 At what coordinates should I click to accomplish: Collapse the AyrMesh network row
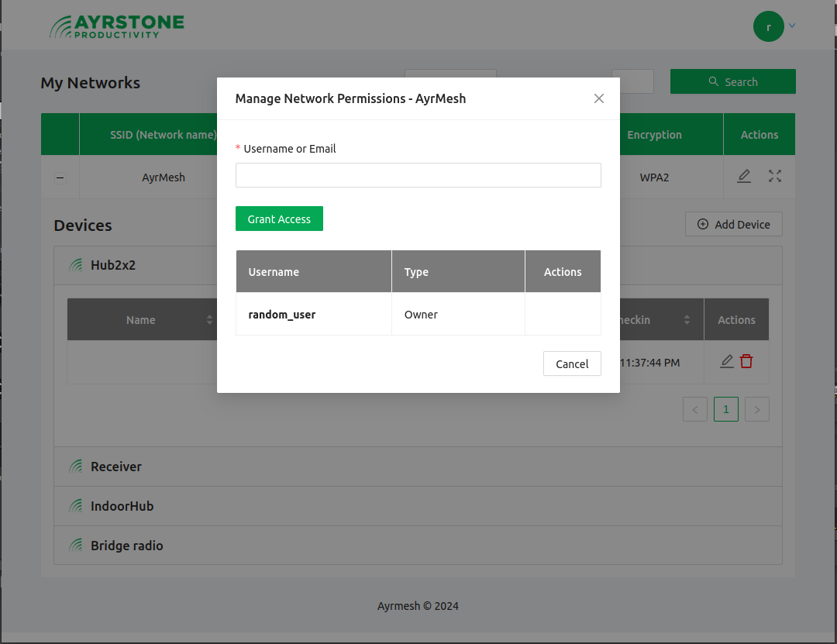[x=60, y=177]
